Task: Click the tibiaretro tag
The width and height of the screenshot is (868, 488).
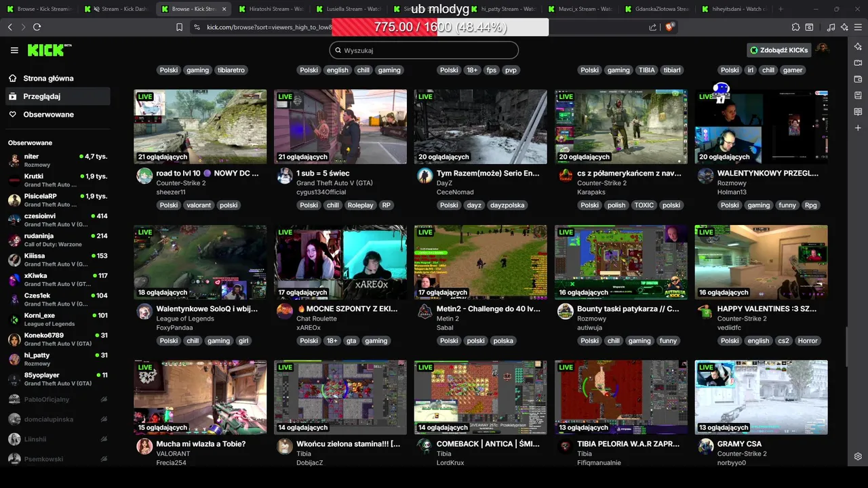Action: coord(231,70)
